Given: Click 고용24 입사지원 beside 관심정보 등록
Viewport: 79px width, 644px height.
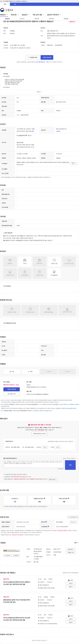Looking at the screenshot, I should [x=47, y=57].
